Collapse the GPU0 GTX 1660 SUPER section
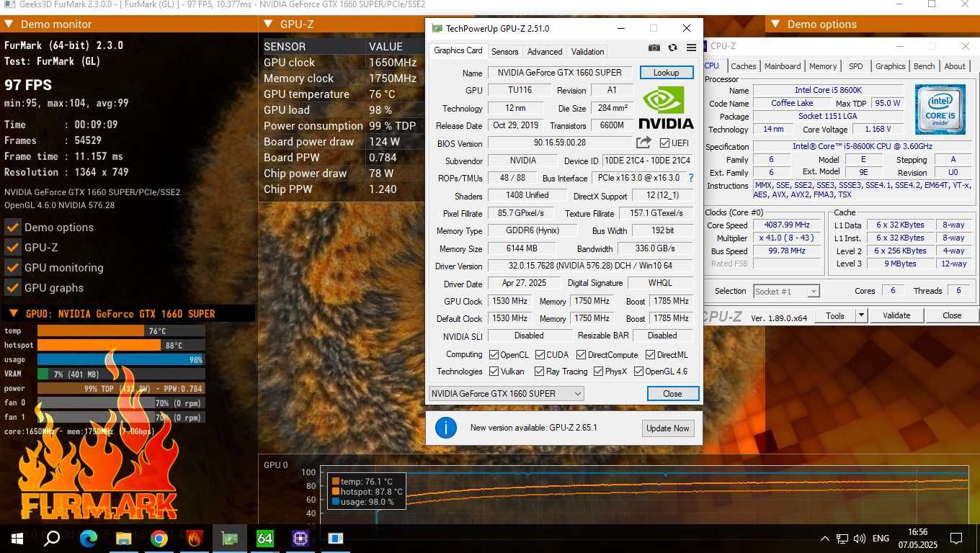 point(13,314)
